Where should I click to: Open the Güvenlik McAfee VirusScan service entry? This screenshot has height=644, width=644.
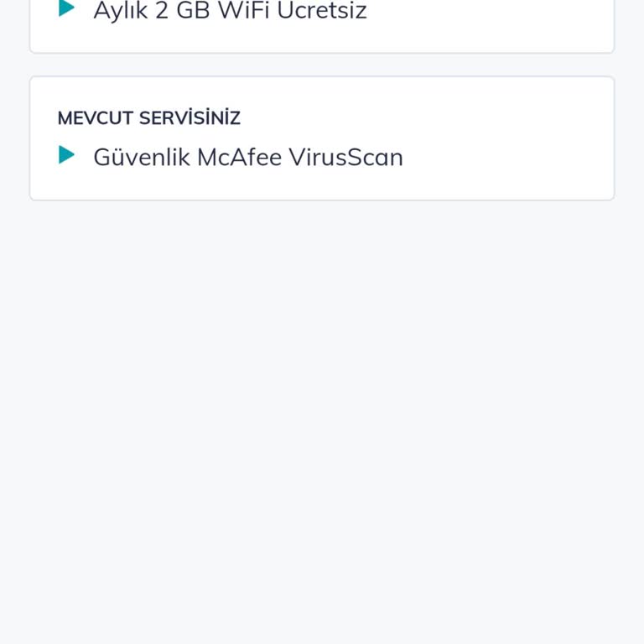click(248, 158)
